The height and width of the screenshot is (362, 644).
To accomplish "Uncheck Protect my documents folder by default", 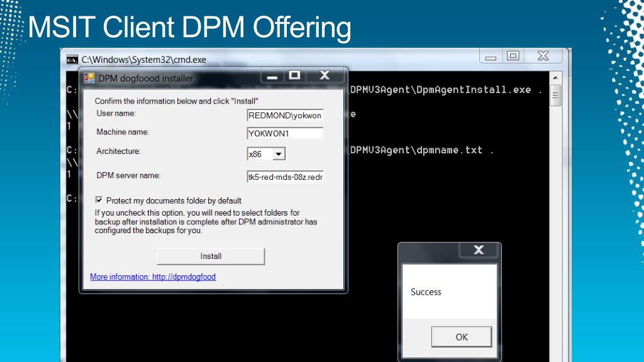I will (x=99, y=200).
